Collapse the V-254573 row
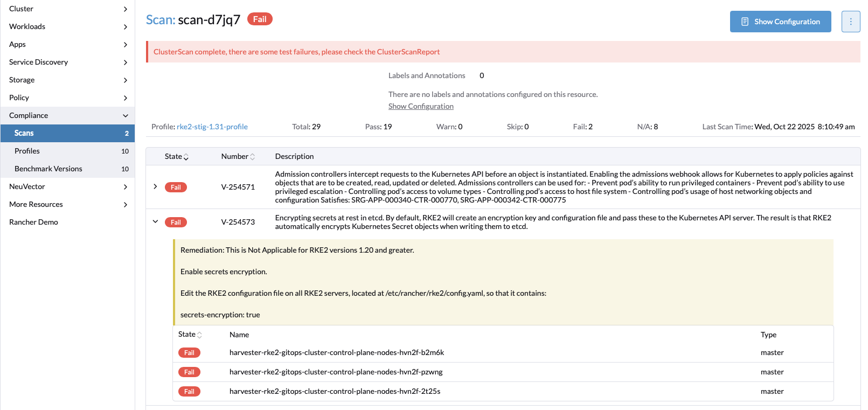The width and height of the screenshot is (868, 410). pyautogui.click(x=155, y=221)
